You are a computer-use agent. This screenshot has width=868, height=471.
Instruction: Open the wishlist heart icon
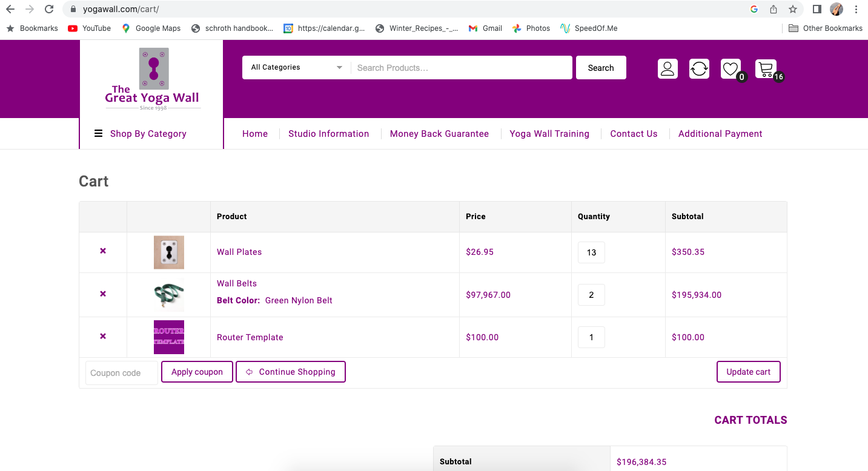click(x=730, y=68)
